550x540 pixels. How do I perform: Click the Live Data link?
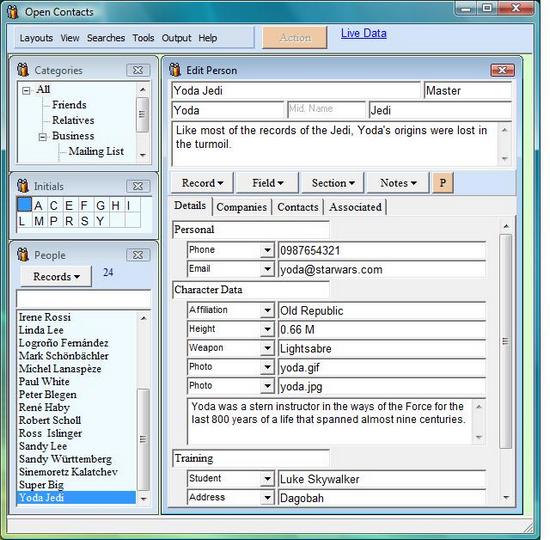364,33
